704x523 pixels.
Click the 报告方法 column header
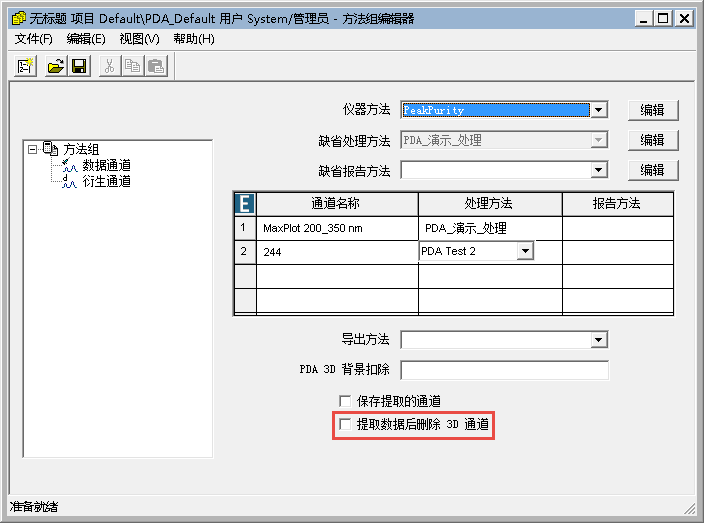pos(618,204)
